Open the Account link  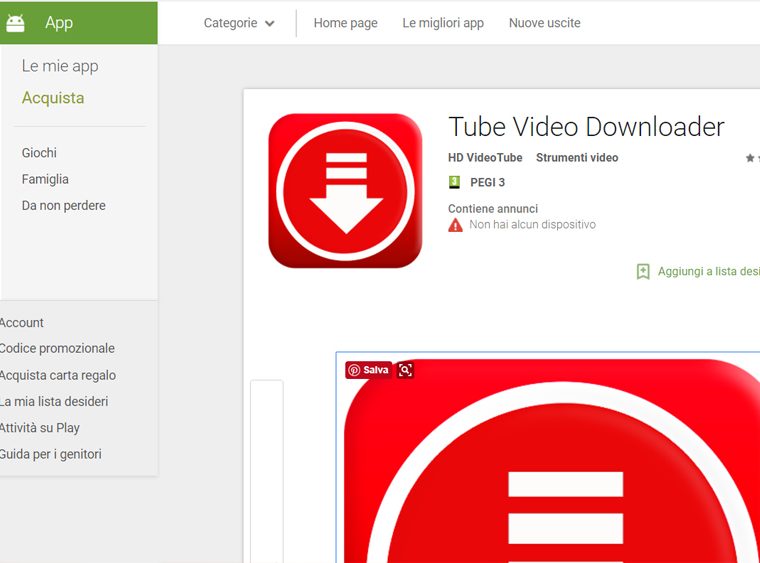click(x=21, y=323)
